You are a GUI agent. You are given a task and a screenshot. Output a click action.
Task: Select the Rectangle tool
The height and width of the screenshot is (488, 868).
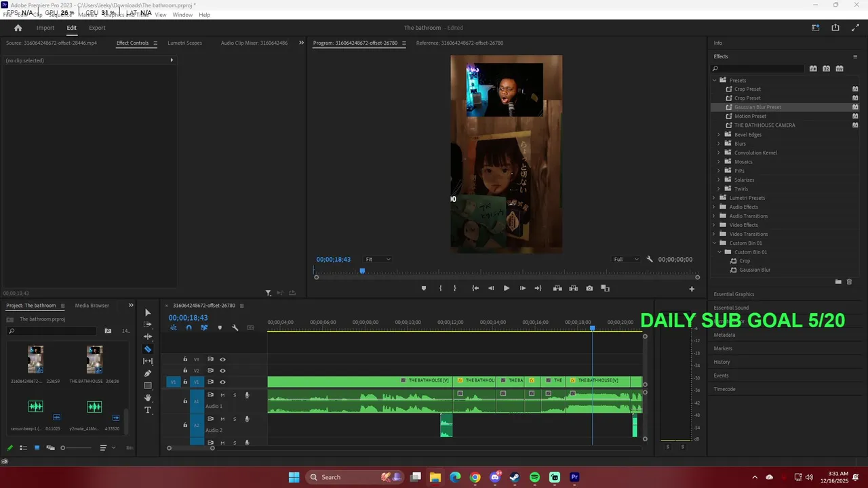pos(148,386)
